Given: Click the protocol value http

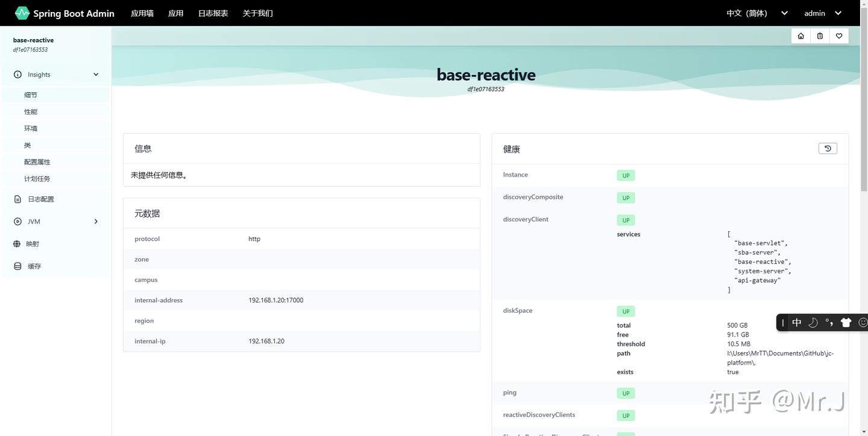Looking at the screenshot, I should tap(254, 239).
